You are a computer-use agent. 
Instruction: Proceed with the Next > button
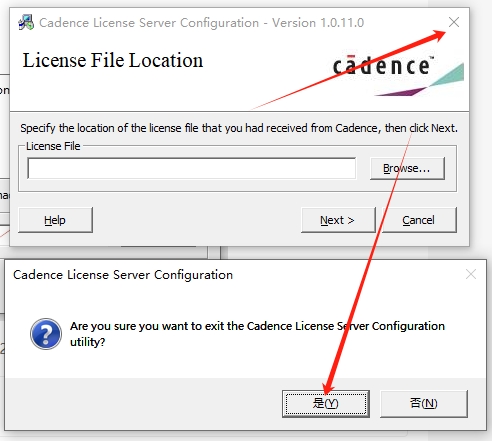[x=338, y=220]
